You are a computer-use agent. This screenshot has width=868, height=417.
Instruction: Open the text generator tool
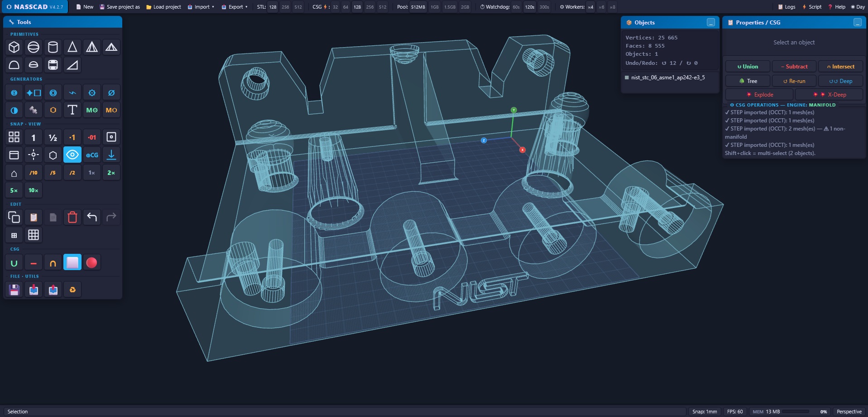point(72,110)
